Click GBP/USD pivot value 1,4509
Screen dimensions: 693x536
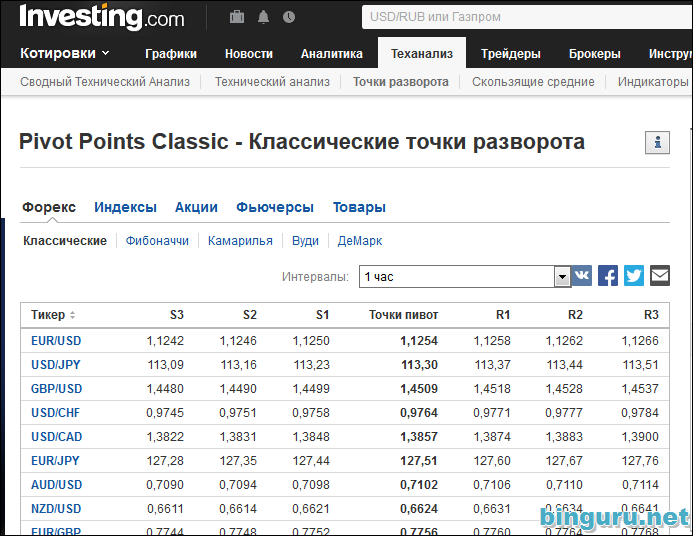coord(419,389)
